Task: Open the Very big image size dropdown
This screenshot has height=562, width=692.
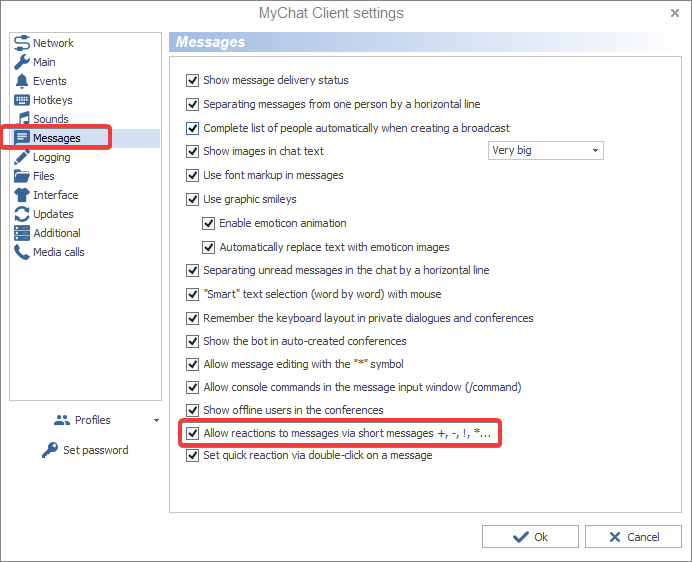Action: (x=545, y=151)
